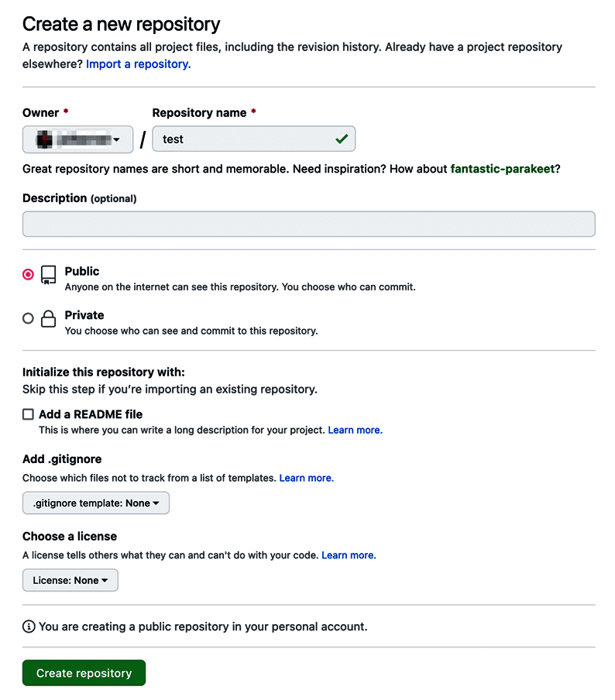This screenshot has width=615, height=700.
Task: Open the Owner dropdown
Action: (x=77, y=139)
